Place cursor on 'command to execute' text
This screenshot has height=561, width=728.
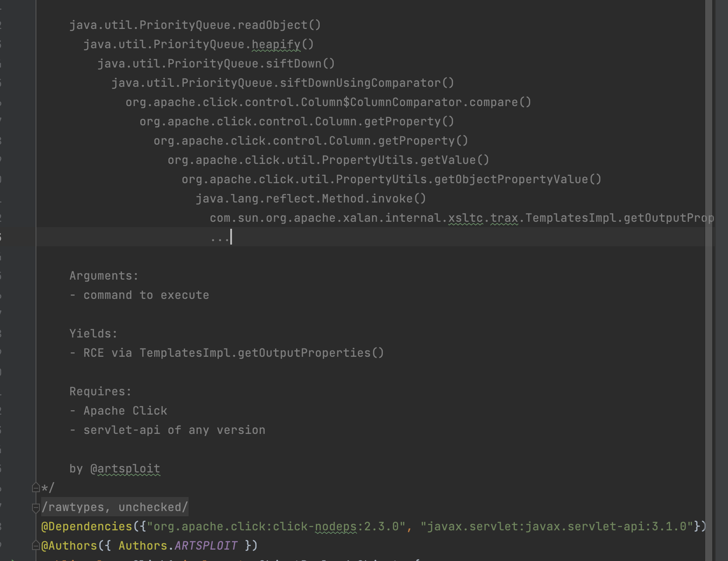point(146,295)
